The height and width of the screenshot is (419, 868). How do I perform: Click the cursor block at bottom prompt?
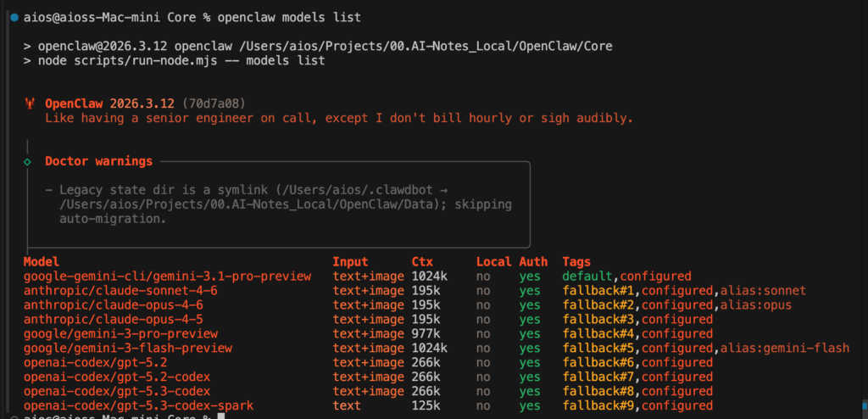(221, 416)
